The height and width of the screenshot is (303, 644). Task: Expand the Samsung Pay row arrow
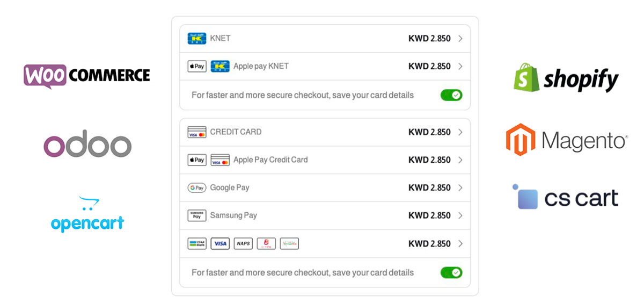point(460,215)
